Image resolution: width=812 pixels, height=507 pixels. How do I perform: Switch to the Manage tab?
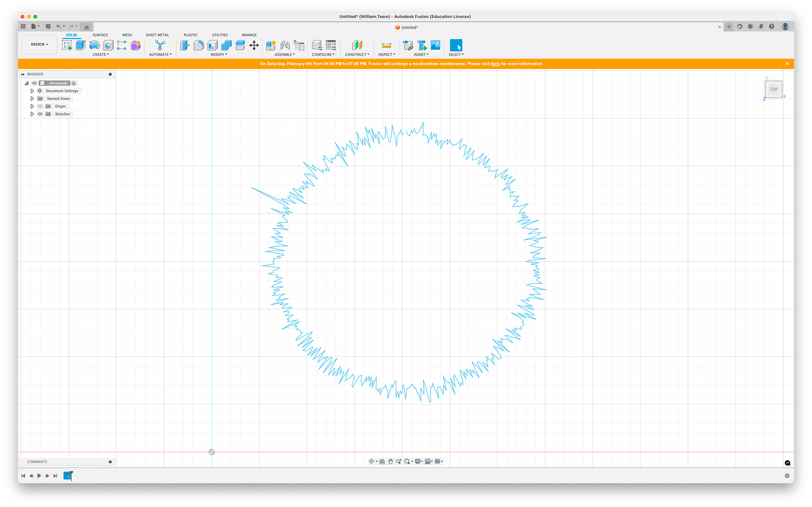[x=250, y=35]
